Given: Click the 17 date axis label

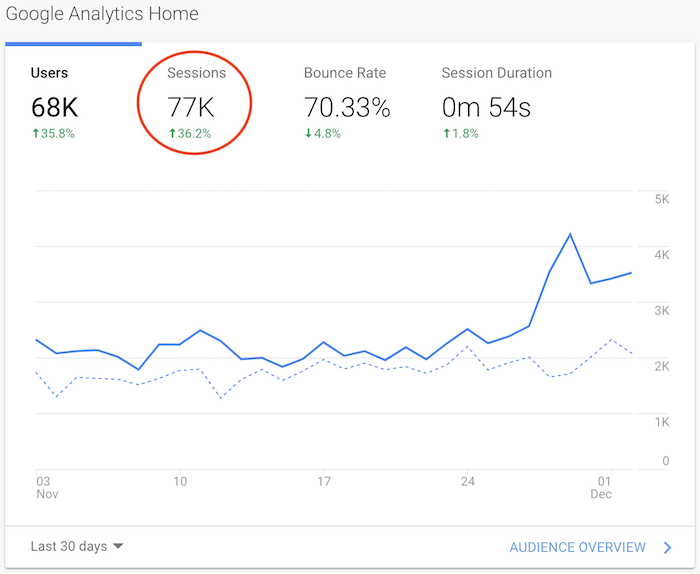Looking at the screenshot, I should tap(324, 481).
